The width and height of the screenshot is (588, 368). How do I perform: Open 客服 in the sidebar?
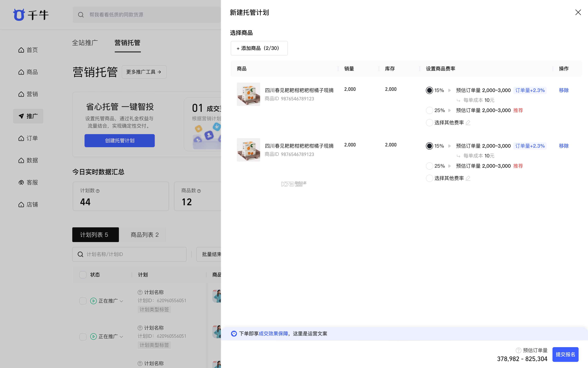[x=28, y=182]
